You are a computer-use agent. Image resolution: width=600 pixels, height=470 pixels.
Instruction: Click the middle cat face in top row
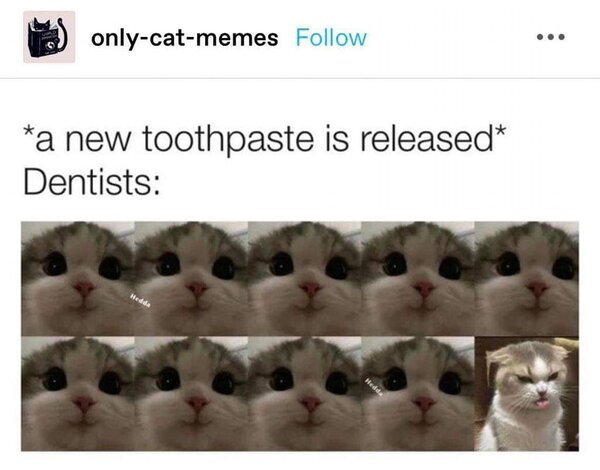[x=305, y=279]
